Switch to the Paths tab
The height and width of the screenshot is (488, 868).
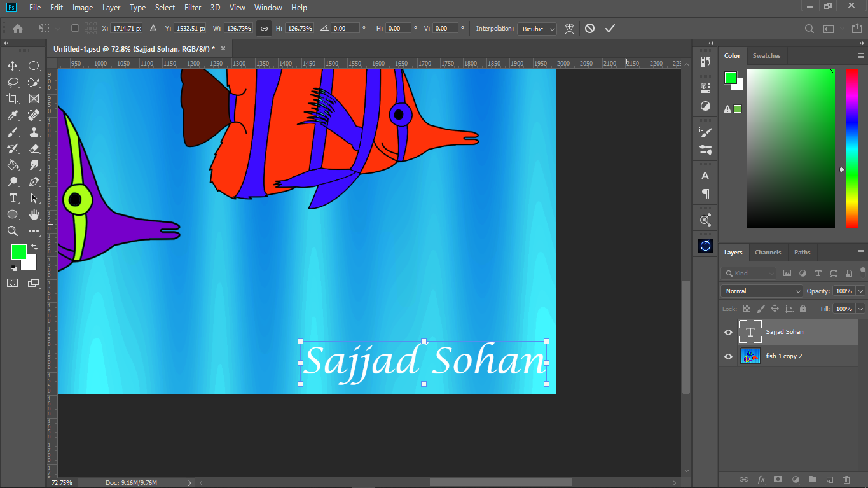(802, 253)
